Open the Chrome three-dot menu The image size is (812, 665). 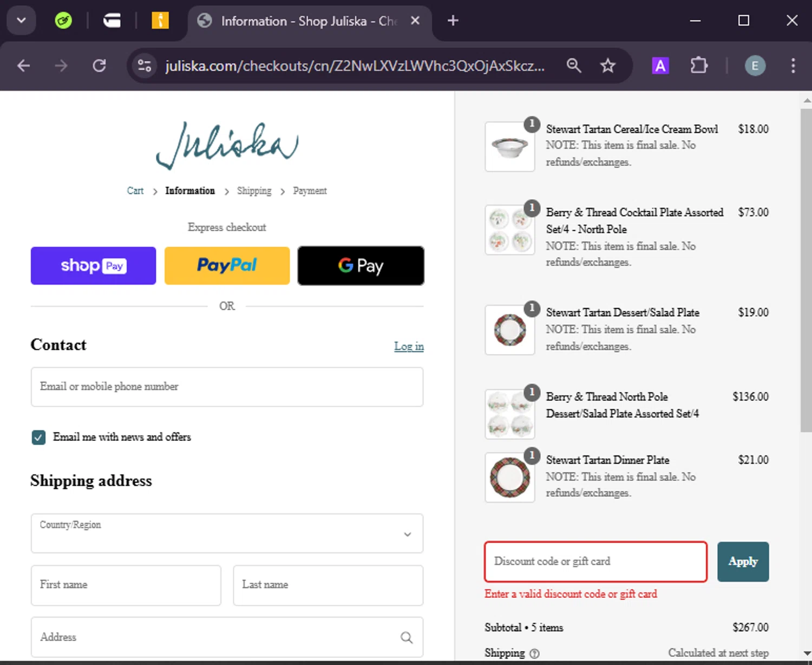[x=793, y=66]
